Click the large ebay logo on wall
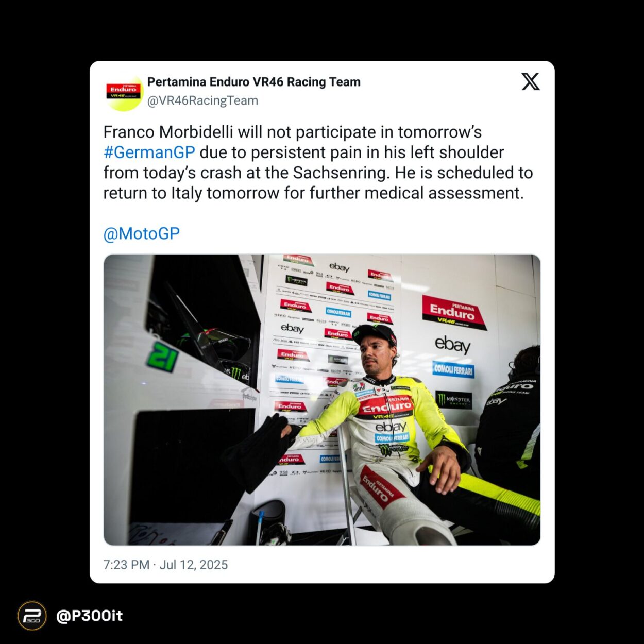644x644 pixels. (x=452, y=344)
